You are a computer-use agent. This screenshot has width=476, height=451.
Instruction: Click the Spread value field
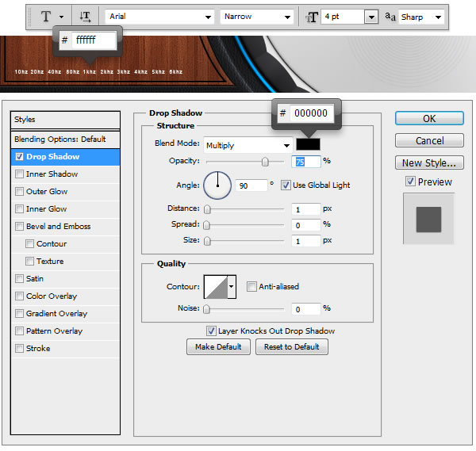305,225
